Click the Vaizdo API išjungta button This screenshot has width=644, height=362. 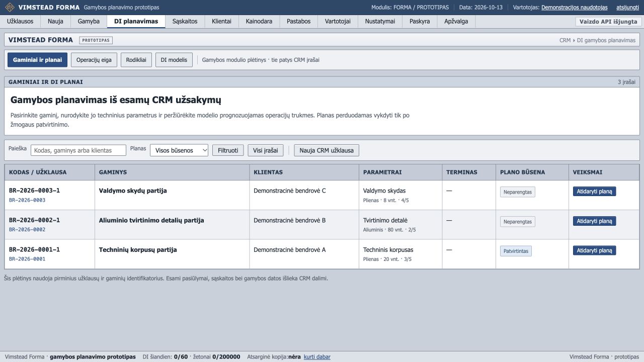[608, 22]
